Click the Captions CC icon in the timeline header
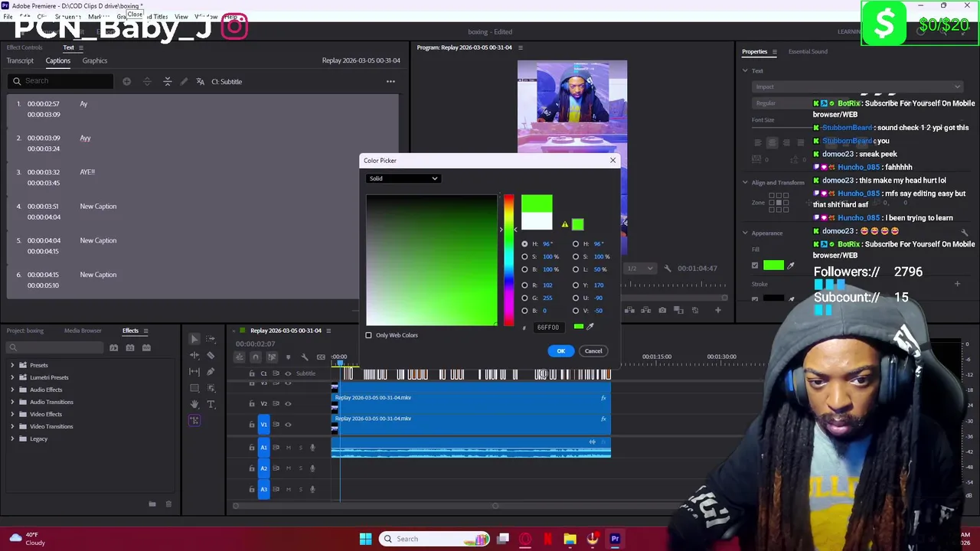 [321, 357]
